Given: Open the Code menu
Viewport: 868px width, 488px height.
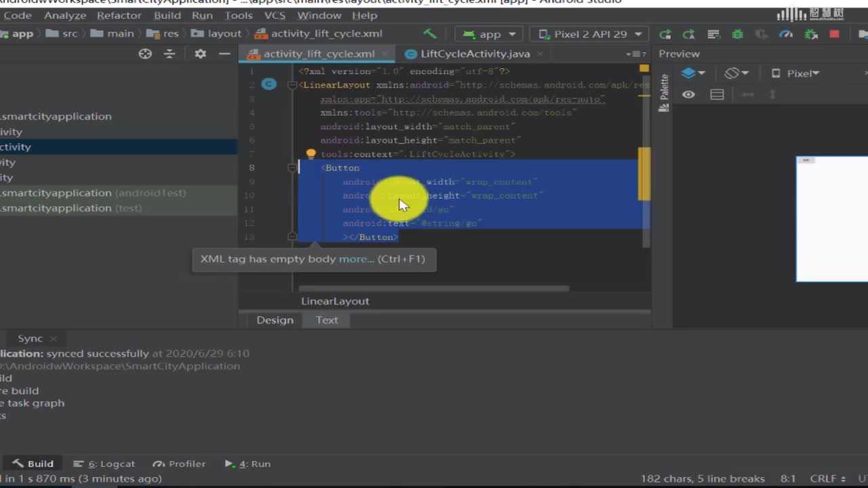Looking at the screenshot, I should [x=17, y=15].
